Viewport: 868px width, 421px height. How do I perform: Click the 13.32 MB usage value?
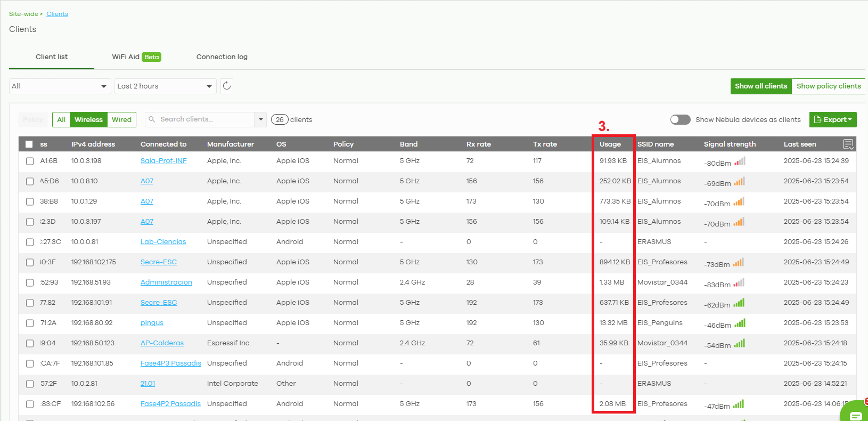pyautogui.click(x=613, y=322)
